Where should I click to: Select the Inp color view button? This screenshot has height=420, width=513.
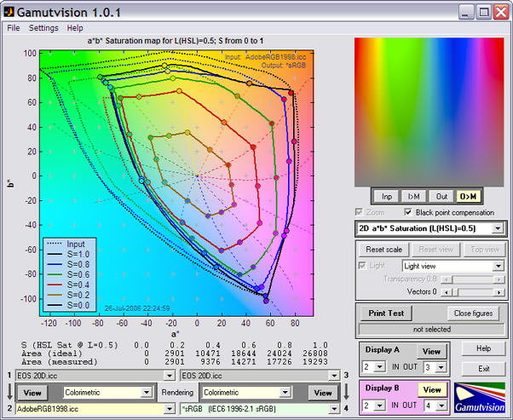click(386, 197)
